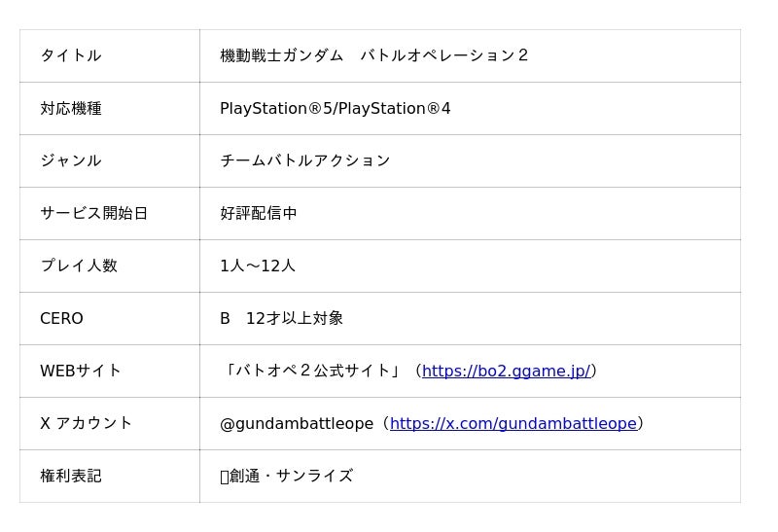Open the x.com/gundambattleope link
The width and height of the screenshot is (778, 532).
click(513, 423)
